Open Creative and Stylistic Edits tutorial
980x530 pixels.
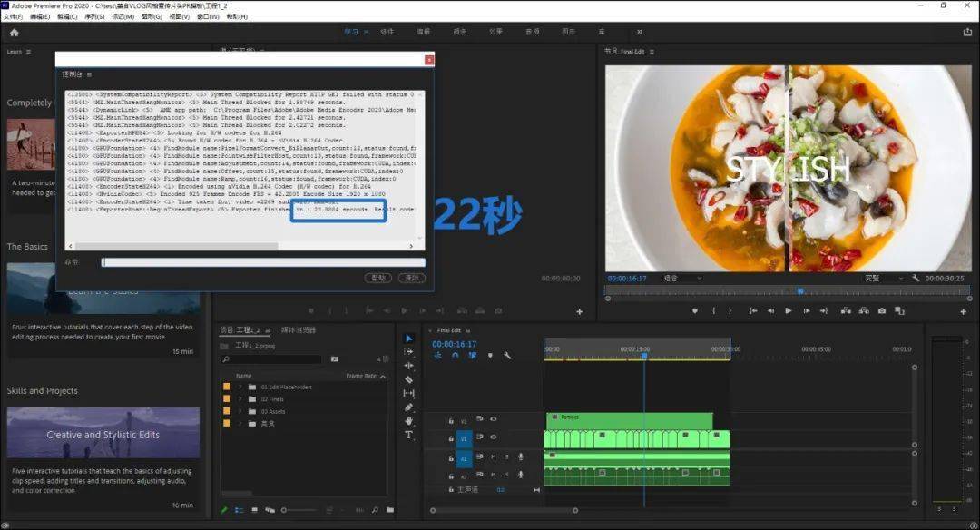tap(103, 433)
